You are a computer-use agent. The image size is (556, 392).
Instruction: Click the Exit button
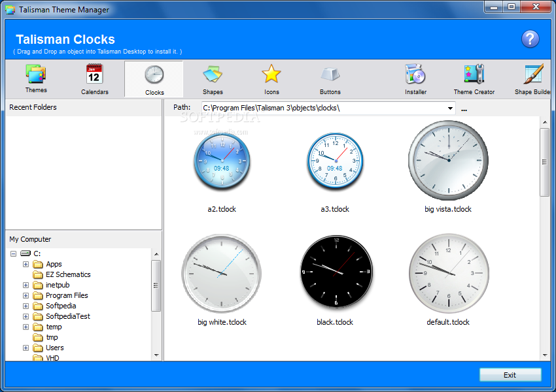[x=510, y=375]
